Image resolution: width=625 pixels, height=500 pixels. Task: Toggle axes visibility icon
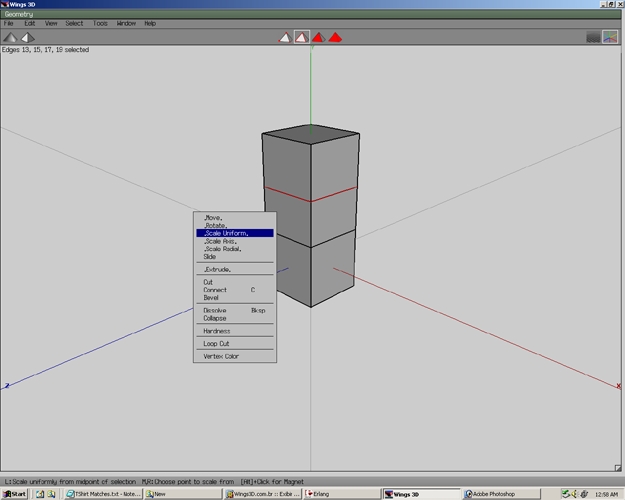coord(610,37)
